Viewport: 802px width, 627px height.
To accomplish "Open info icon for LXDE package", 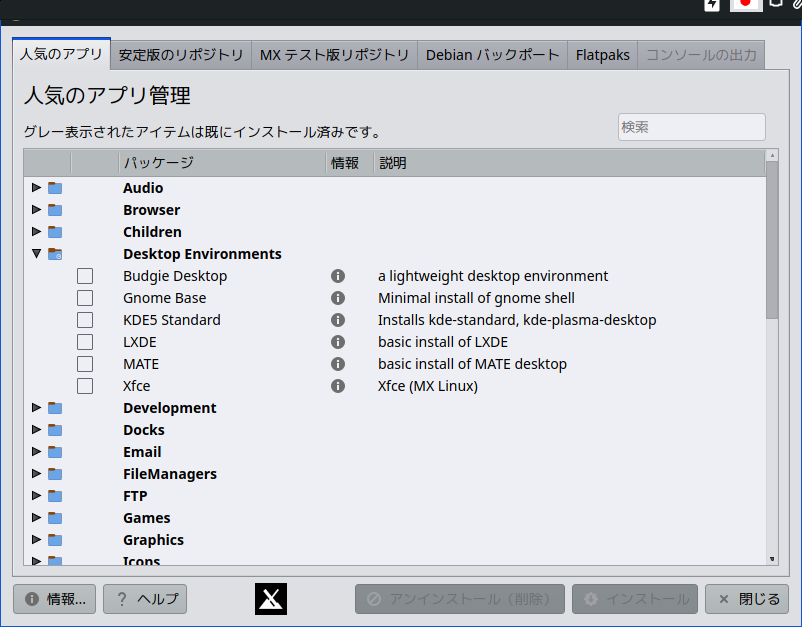I will point(338,342).
